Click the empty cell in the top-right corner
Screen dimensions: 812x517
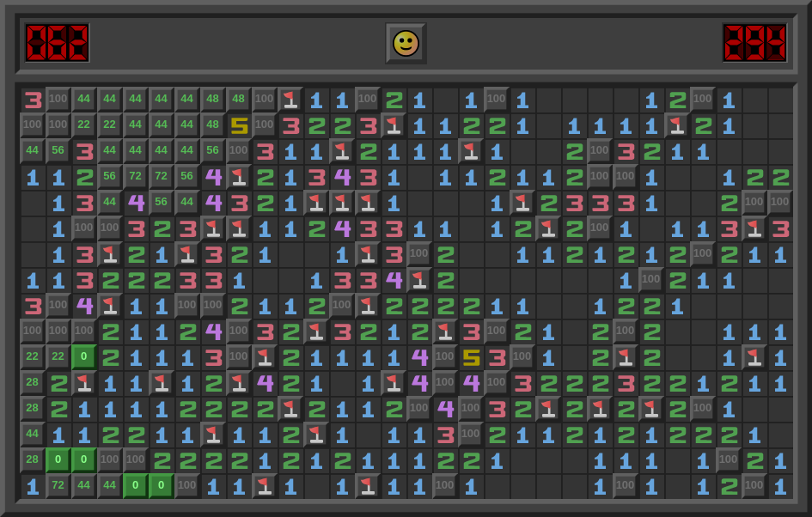780,100
